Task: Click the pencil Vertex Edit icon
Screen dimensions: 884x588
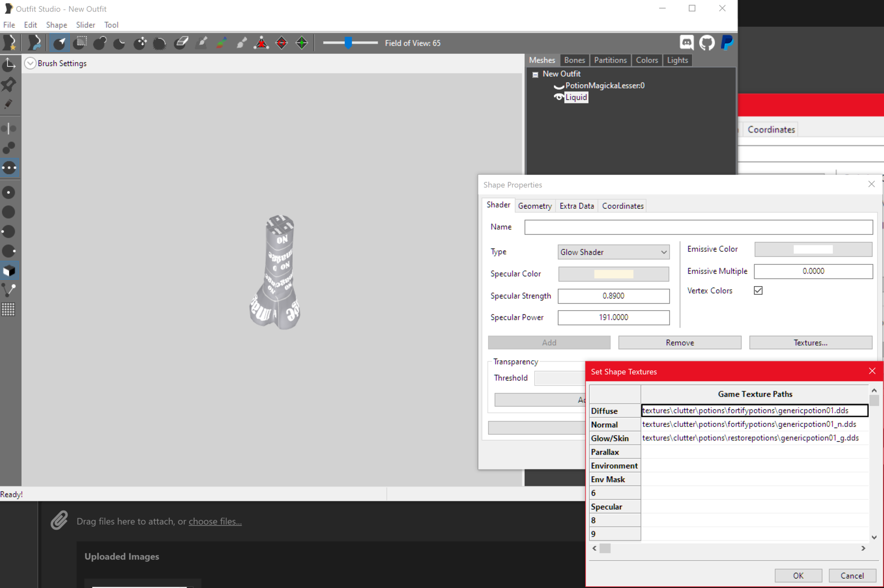Action: click(x=9, y=104)
